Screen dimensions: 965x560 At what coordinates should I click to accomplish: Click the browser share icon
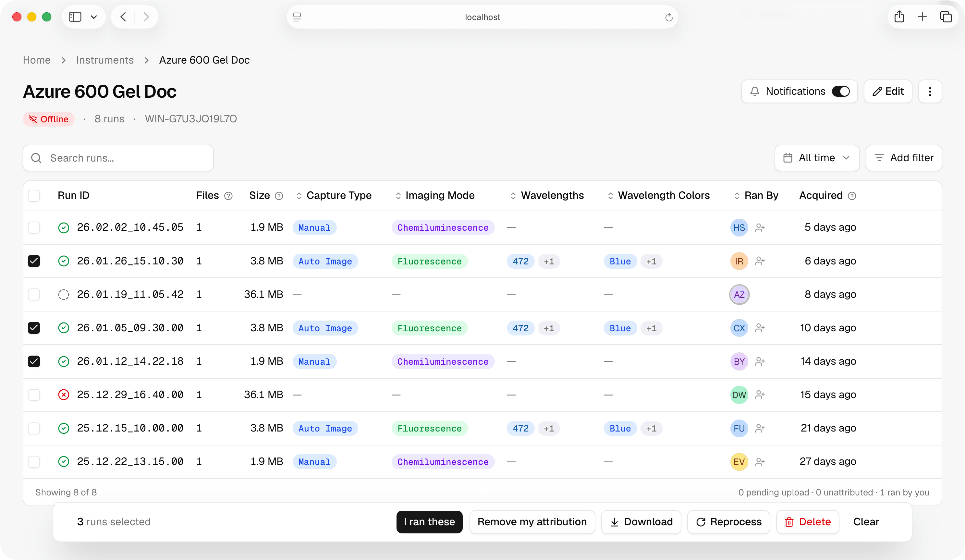[899, 17]
